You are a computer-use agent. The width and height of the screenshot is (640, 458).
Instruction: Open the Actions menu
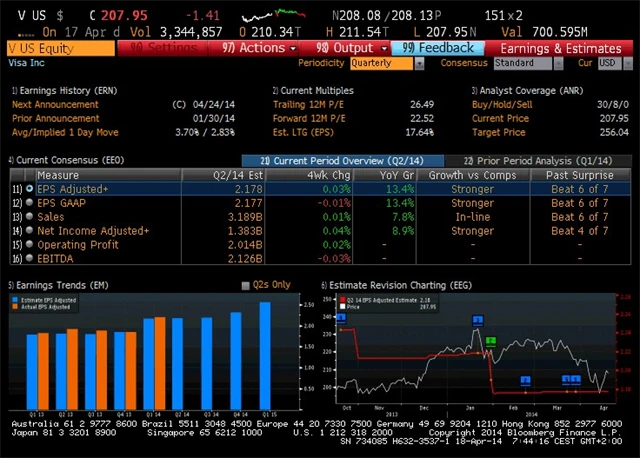click(x=254, y=47)
